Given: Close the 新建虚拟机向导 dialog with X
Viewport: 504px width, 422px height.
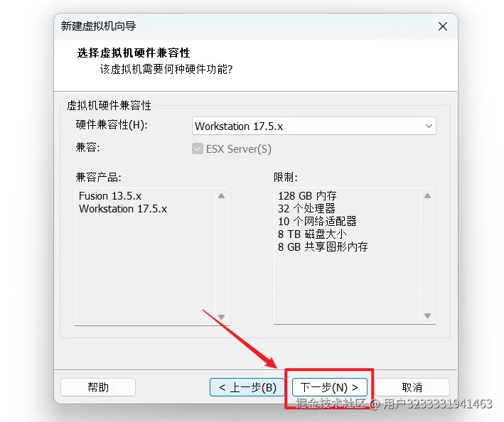Looking at the screenshot, I should [443, 26].
